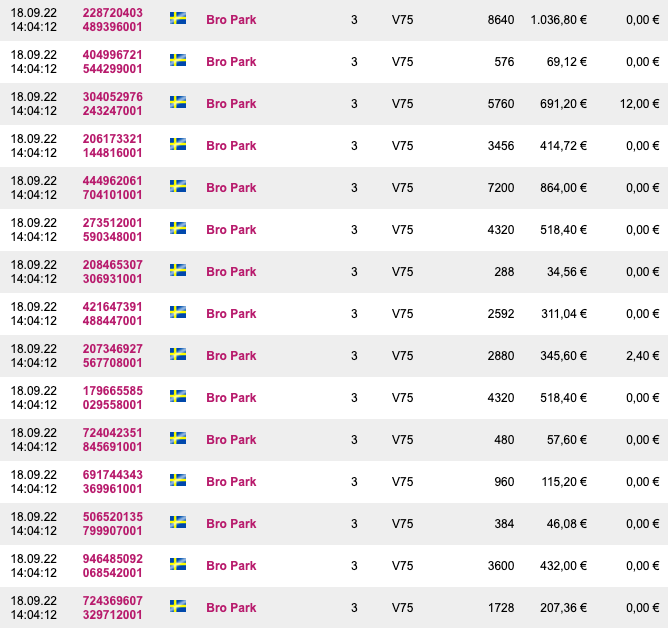Open Bro Park link in the 115,20 € row
Image resolution: width=668 pixels, height=628 pixels.
pos(231,481)
